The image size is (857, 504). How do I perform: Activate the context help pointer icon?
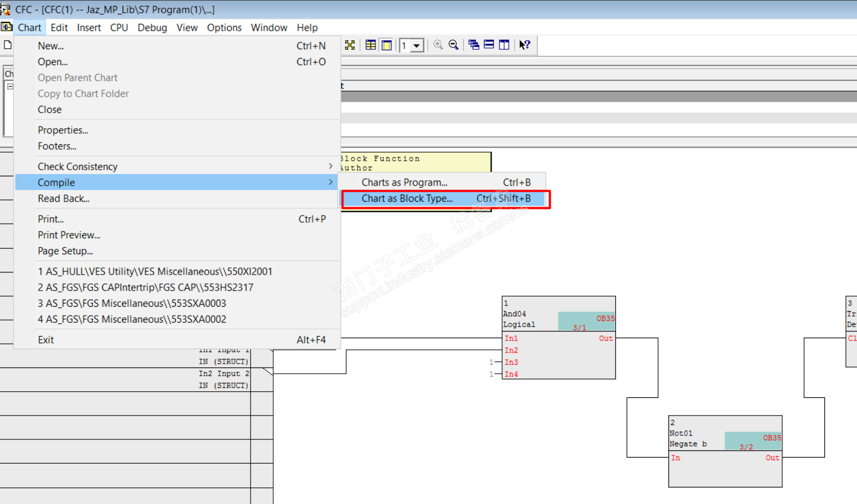tap(524, 45)
